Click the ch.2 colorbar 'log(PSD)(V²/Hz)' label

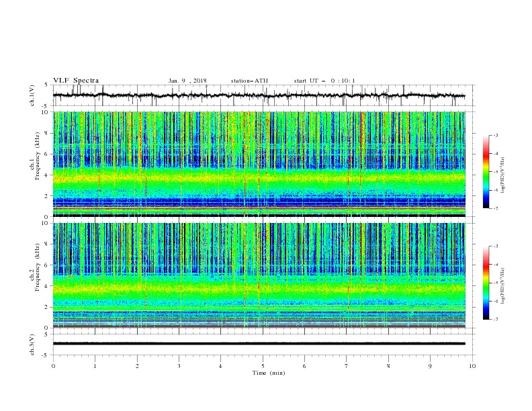[503, 286]
